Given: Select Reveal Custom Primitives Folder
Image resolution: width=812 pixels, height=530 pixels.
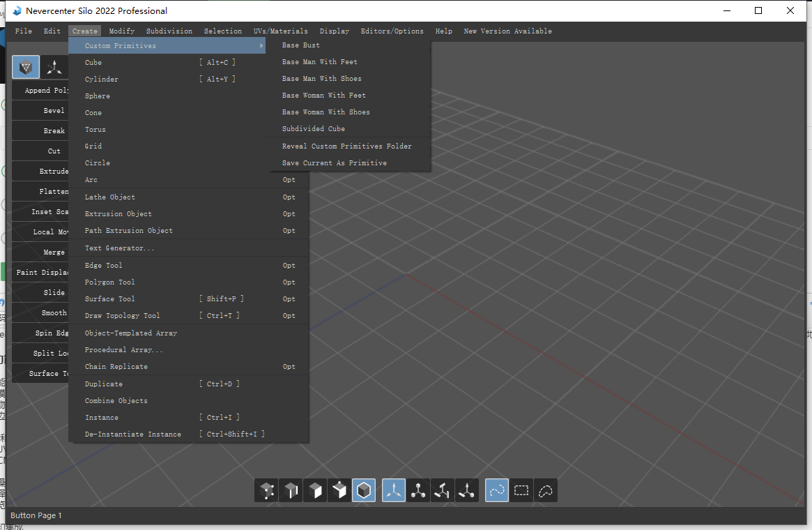Looking at the screenshot, I should click(x=347, y=146).
